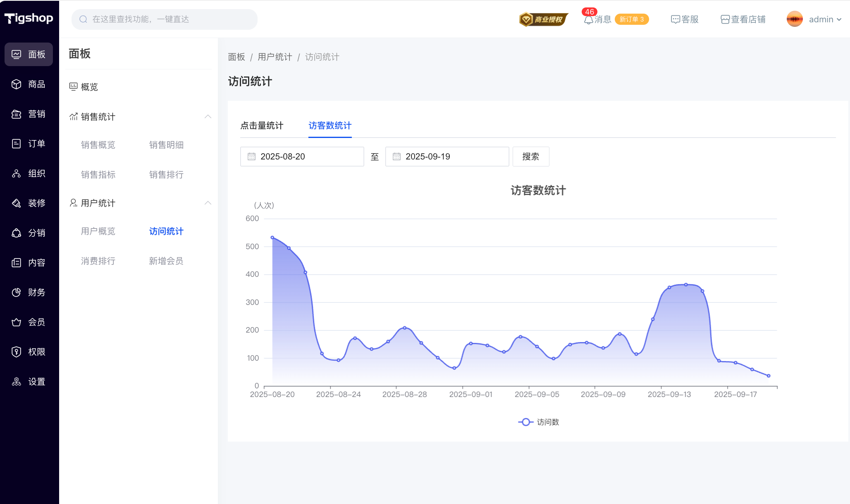The height and width of the screenshot is (504, 850).
Task: Select the 访客数统计 tab
Action: point(330,126)
